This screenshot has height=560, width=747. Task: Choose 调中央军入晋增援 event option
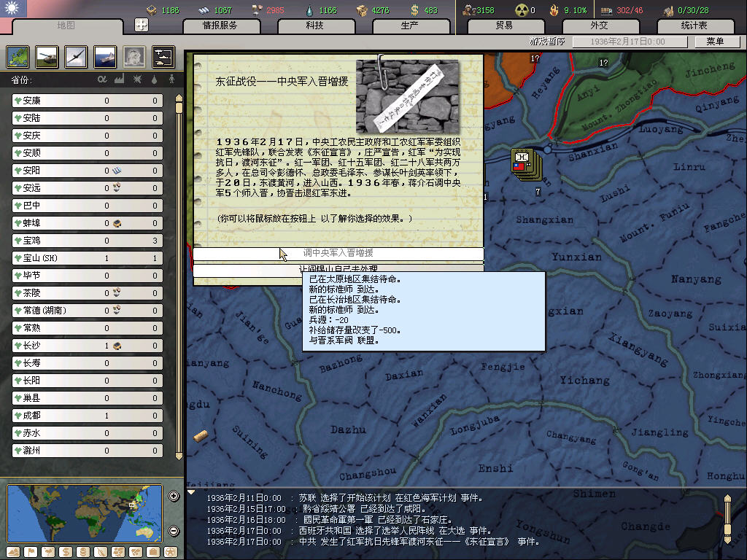pyautogui.click(x=338, y=253)
